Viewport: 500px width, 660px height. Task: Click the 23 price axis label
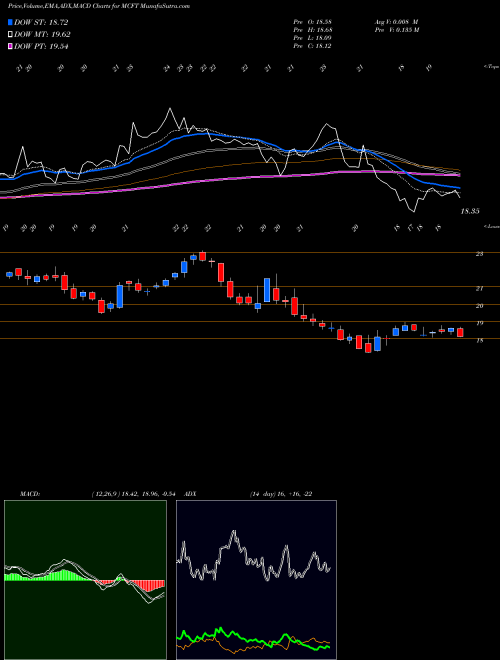479,254
